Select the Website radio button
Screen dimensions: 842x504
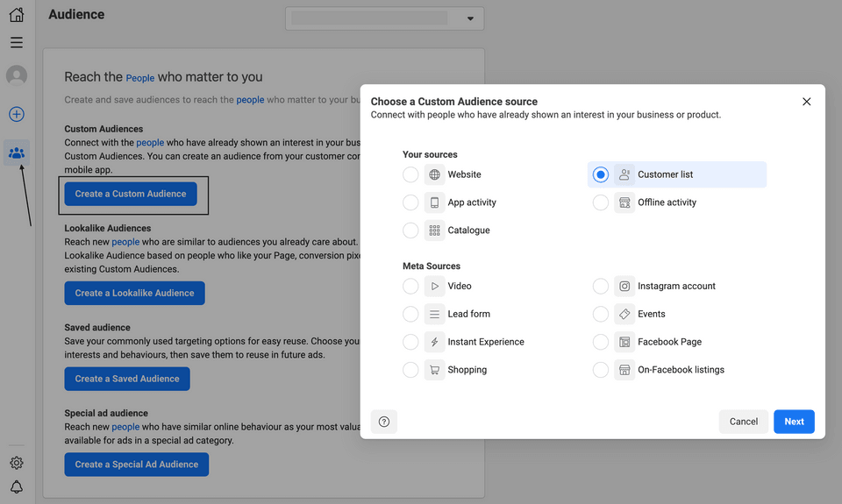[410, 174]
